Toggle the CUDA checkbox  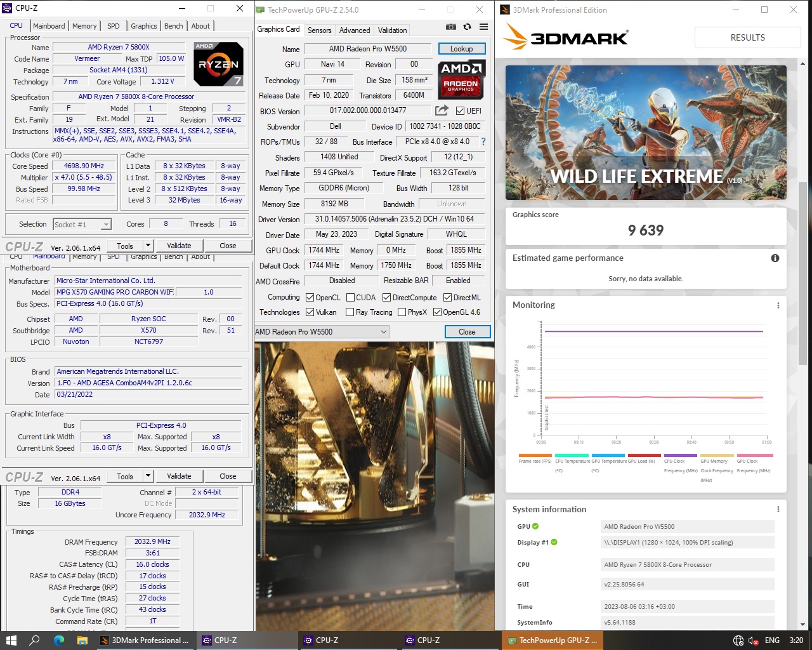(x=350, y=297)
